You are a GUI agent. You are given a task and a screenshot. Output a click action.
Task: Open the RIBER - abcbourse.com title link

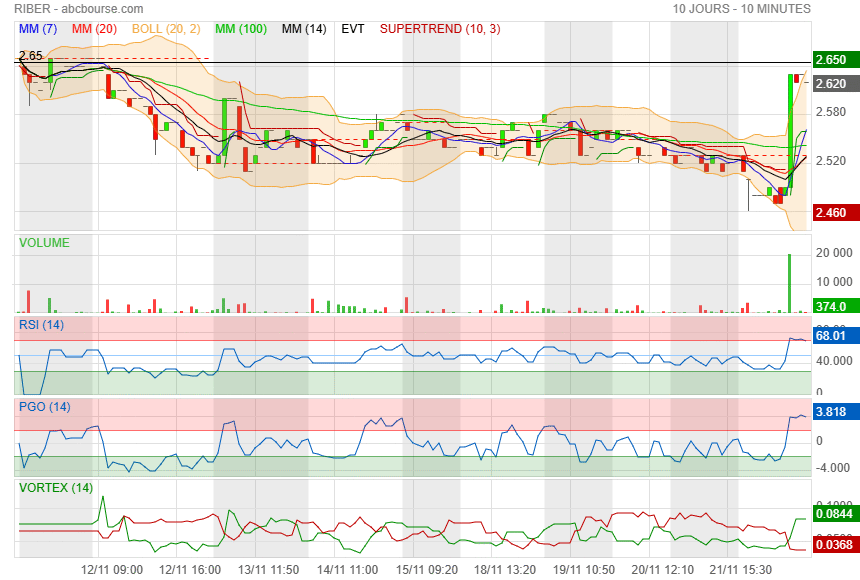(78, 9)
